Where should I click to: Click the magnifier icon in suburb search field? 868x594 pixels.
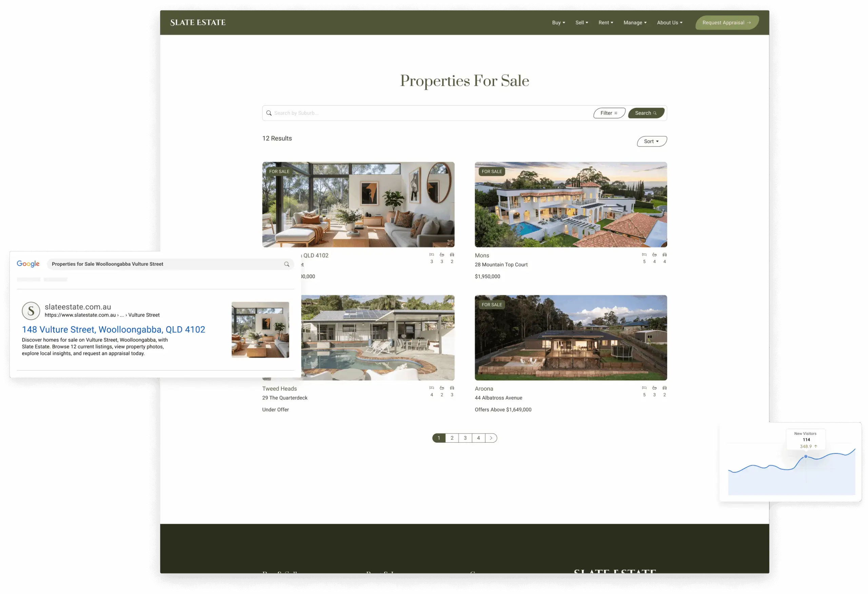[269, 113]
